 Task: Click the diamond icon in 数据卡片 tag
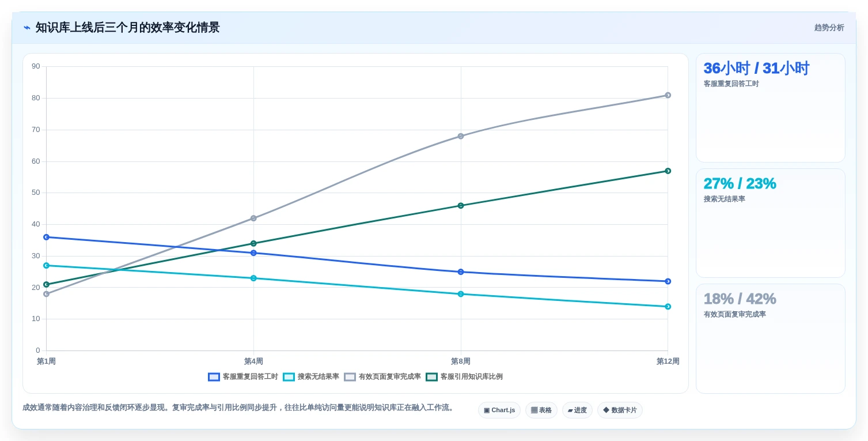(x=606, y=410)
